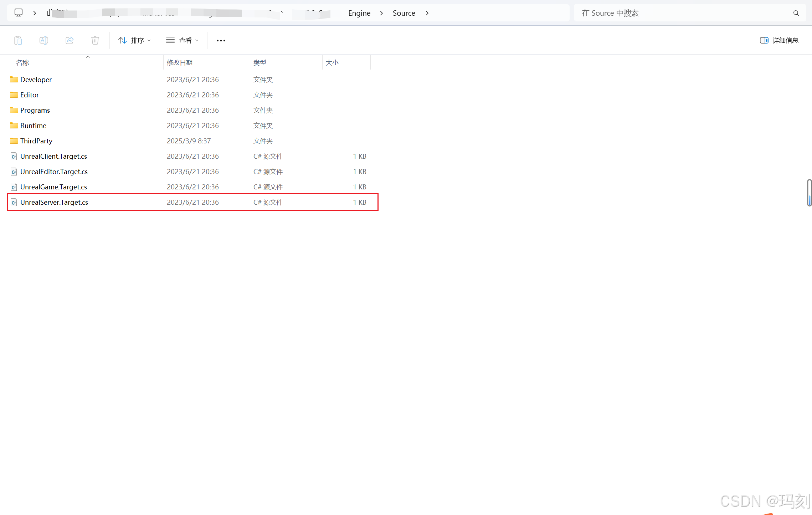The height and width of the screenshot is (515, 812).
Task: Click the share icon in toolbar
Action: click(x=70, y=40)
